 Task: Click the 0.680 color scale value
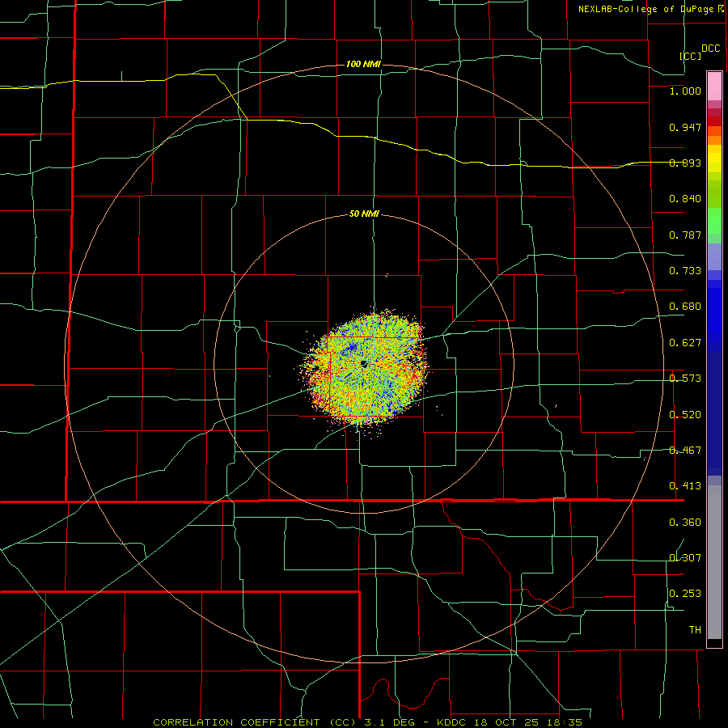point(685,307)
